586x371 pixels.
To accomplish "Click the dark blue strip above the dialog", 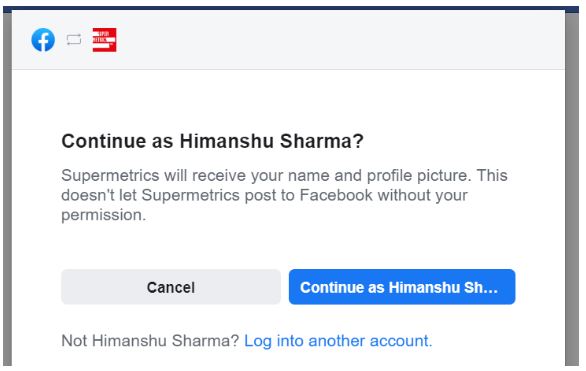I will [291, 9].
